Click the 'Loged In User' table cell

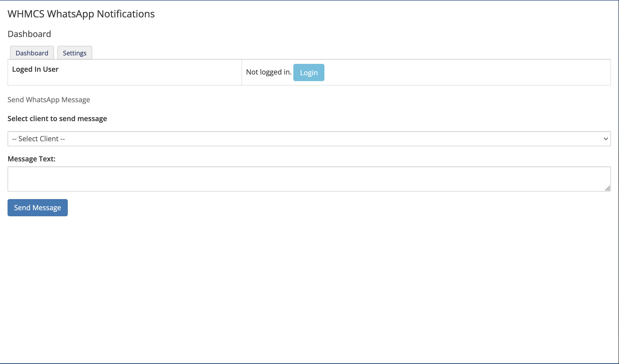point(35,69)
